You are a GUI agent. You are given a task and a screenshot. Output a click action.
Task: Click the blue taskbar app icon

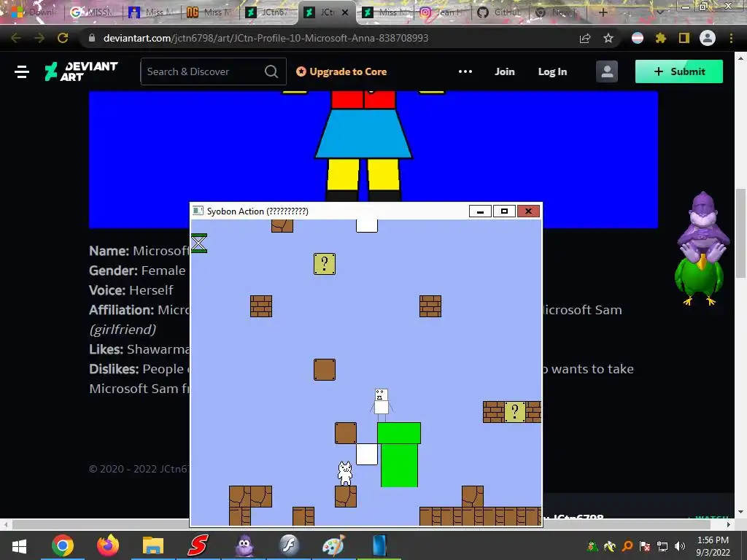pos(379,545)
